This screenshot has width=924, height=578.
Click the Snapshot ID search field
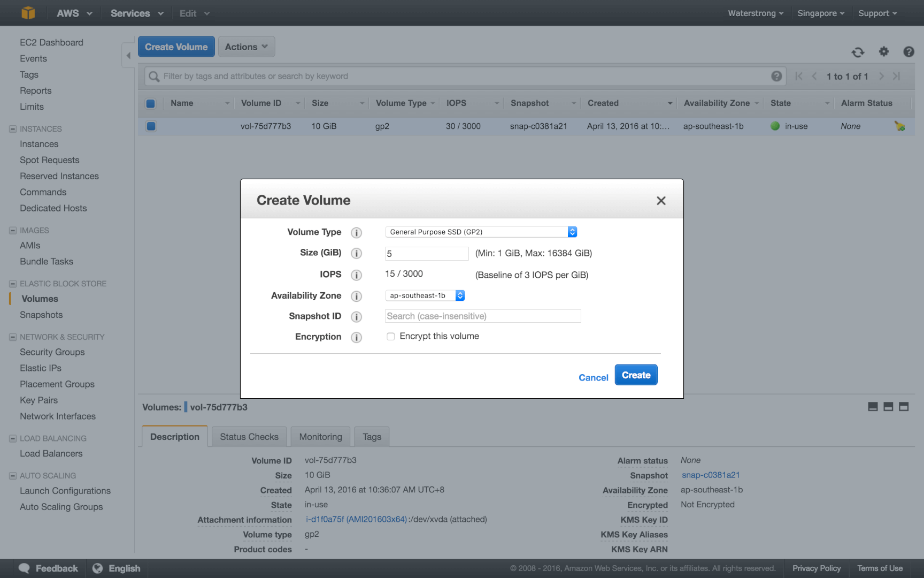point(483,316)
